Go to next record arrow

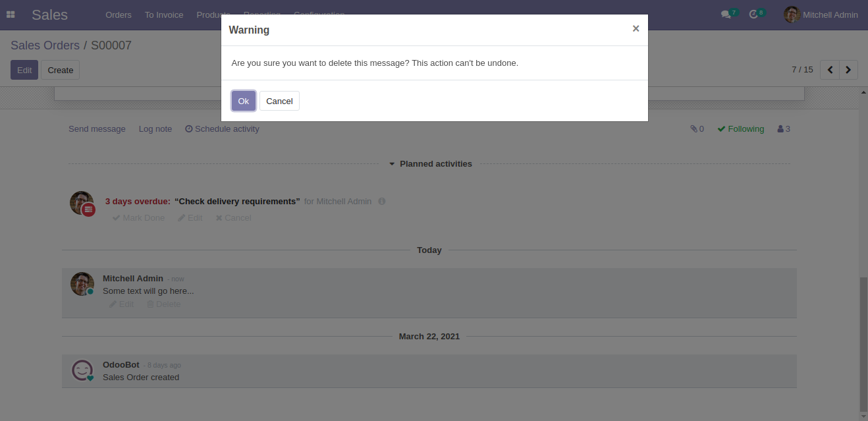[x=848, y=70]
